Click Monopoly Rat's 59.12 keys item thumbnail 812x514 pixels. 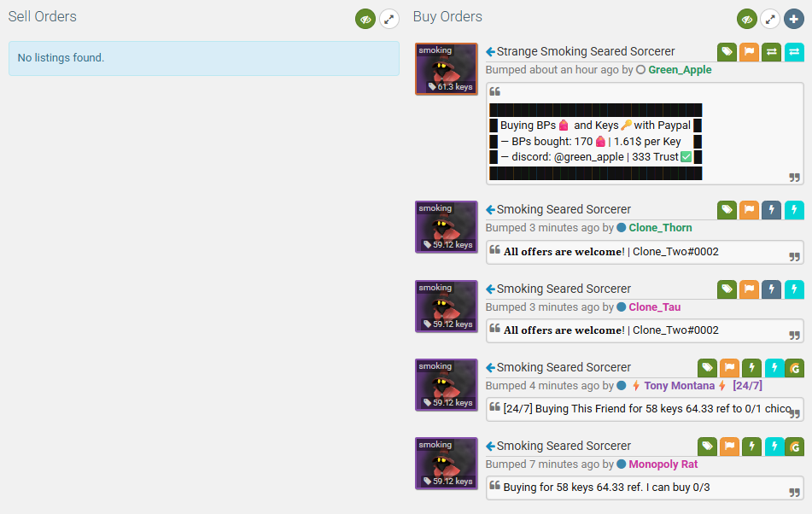point(446,464)
